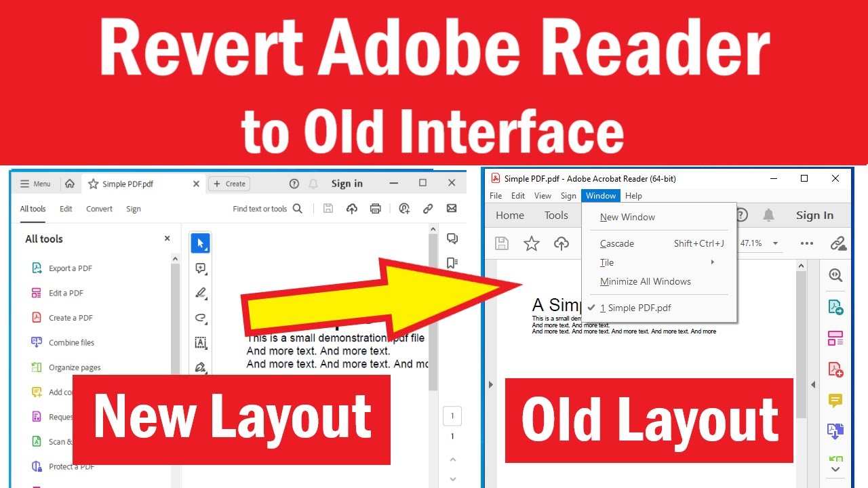Select the Add text box tool

pos(200,342)
